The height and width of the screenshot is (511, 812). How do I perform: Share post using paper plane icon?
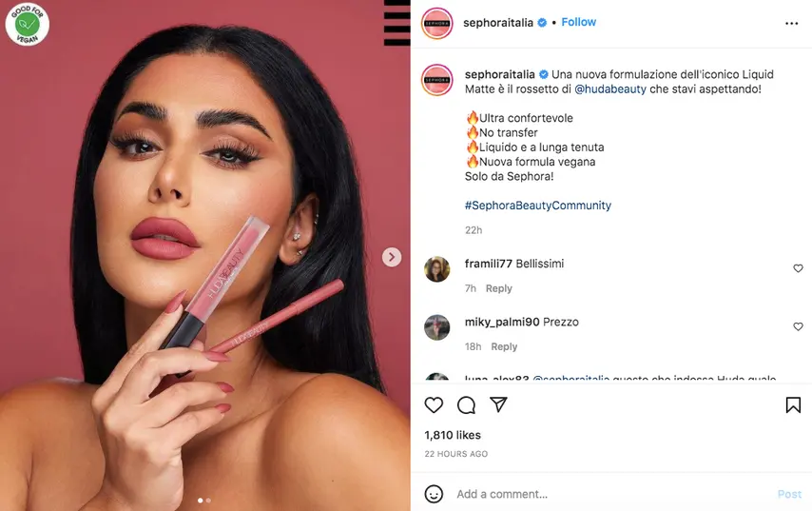click(x=498, y=404)
